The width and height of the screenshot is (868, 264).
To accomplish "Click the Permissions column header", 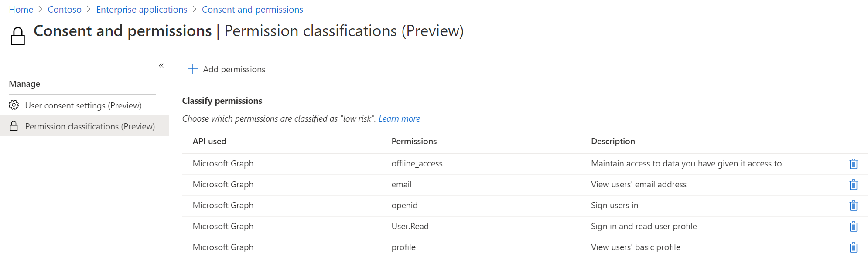I will point(414,141).
